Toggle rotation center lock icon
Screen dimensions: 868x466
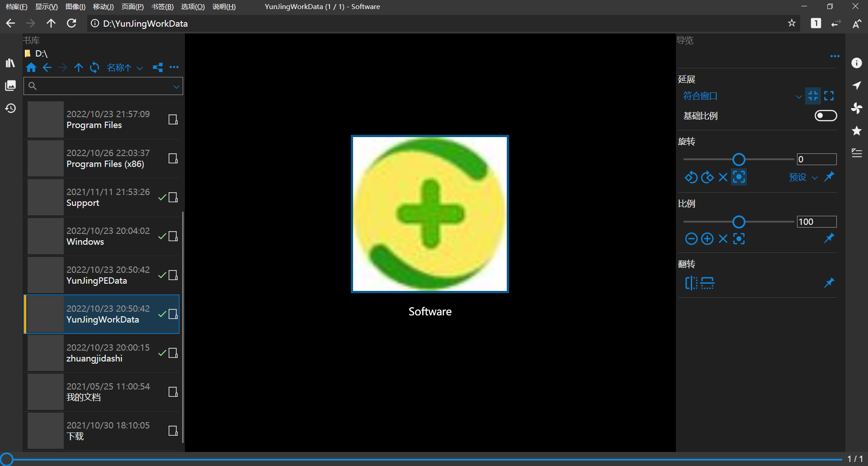pos(739,177)
